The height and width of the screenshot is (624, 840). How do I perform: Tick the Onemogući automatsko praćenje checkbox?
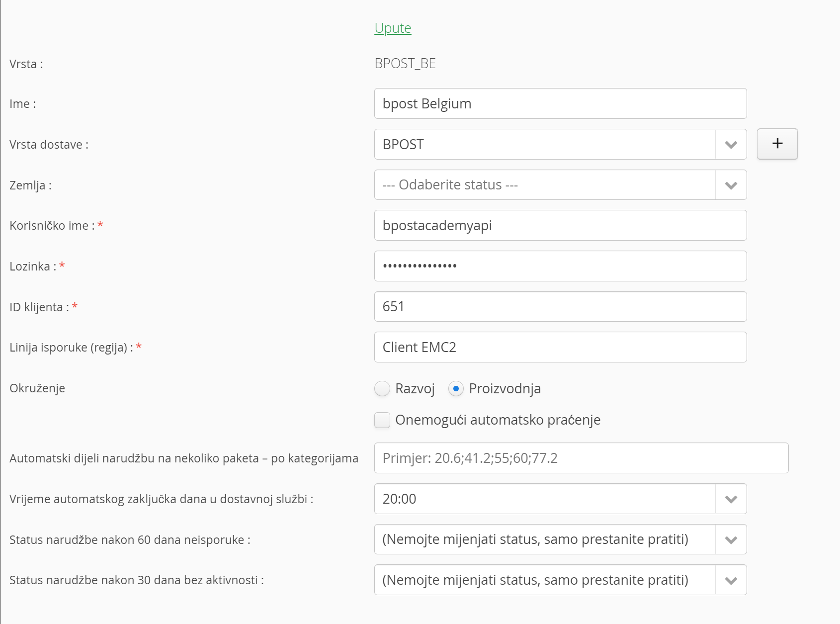382,420
